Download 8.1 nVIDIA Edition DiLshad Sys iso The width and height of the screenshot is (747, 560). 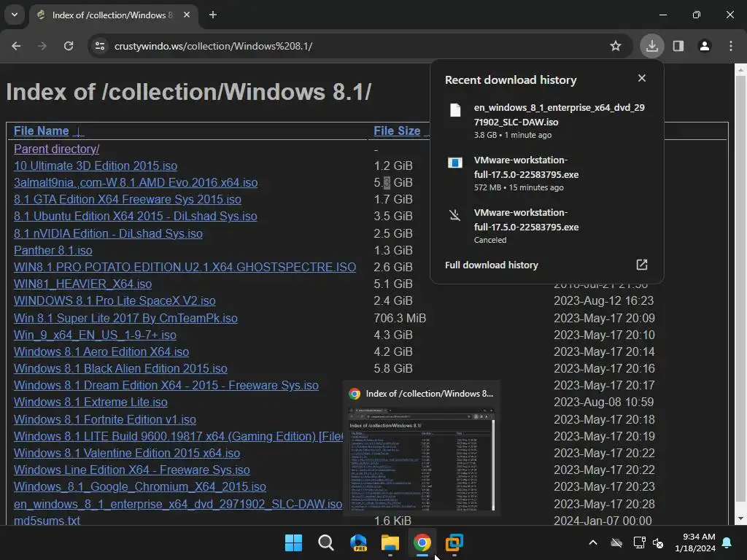(x=108, y=233)
